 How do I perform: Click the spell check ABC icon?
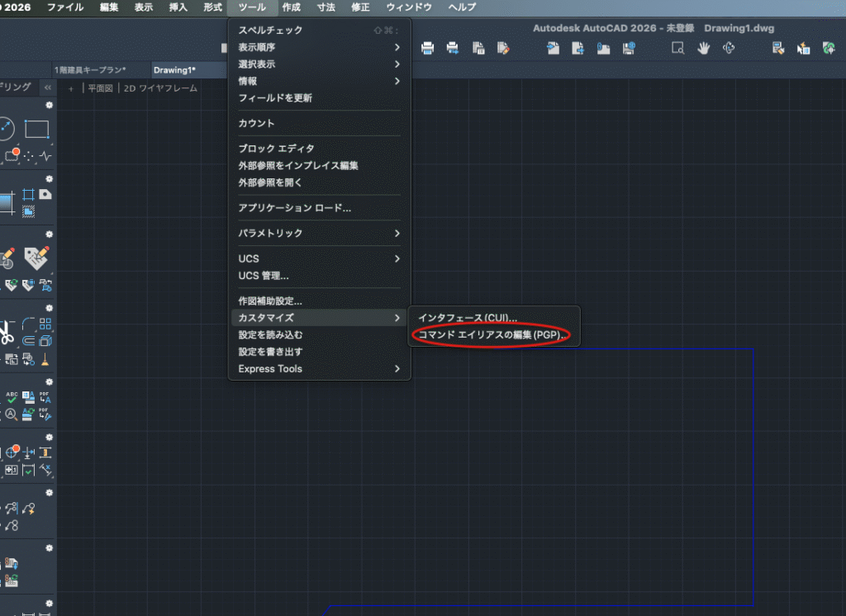(12, 396)
